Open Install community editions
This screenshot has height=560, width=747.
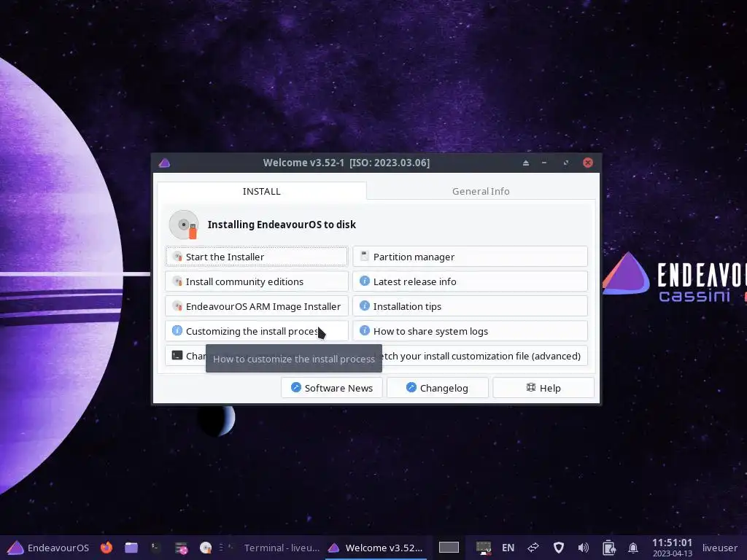tap(256, 281)
